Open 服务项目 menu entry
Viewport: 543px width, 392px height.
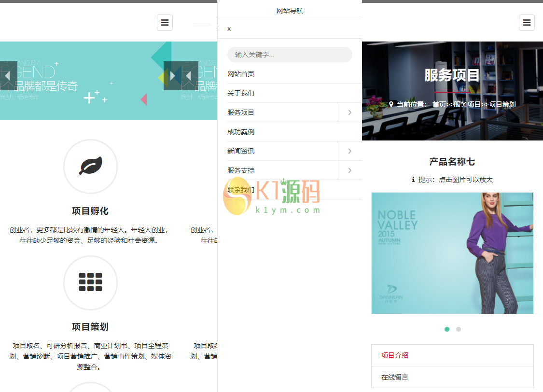[x=282, y=112]
